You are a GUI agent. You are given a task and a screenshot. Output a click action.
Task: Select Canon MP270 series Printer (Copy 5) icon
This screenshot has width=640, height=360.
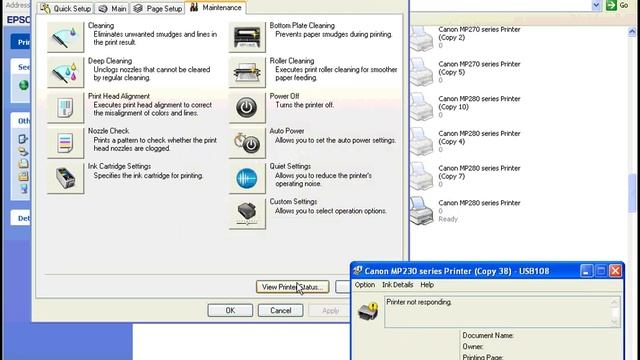tap(422, 73)
